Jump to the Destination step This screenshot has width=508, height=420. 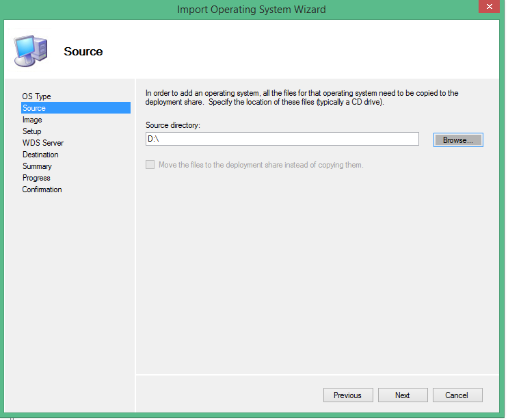(x=40, y=155)
